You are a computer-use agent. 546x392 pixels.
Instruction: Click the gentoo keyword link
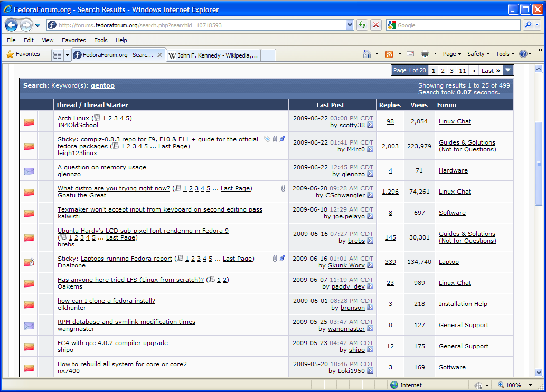[103, 85]
